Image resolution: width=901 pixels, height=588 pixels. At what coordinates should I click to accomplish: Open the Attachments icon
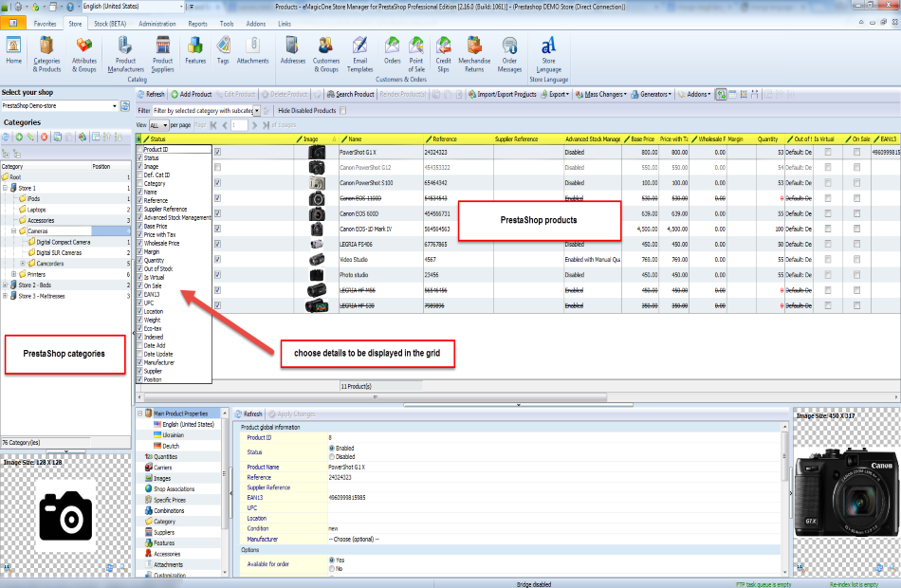[x=253, y=50]
